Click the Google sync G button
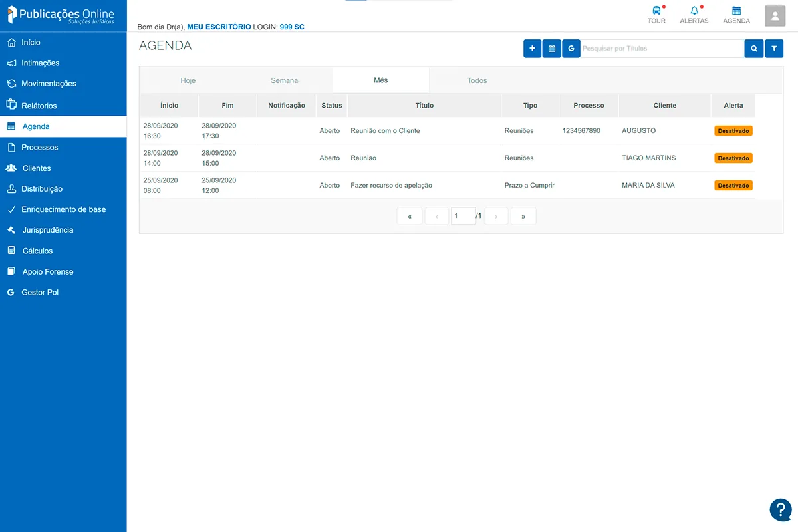This screenshot has width=798, height=532. 571,49
